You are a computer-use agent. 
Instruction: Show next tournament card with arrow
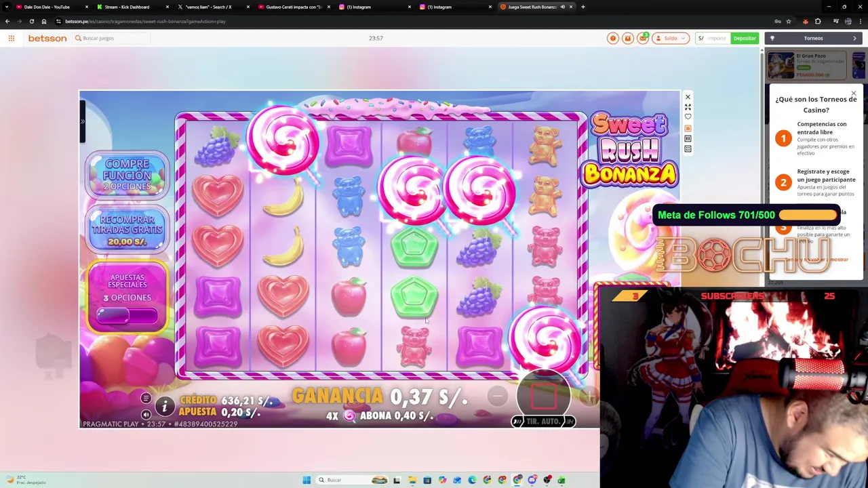coord(861,65)
